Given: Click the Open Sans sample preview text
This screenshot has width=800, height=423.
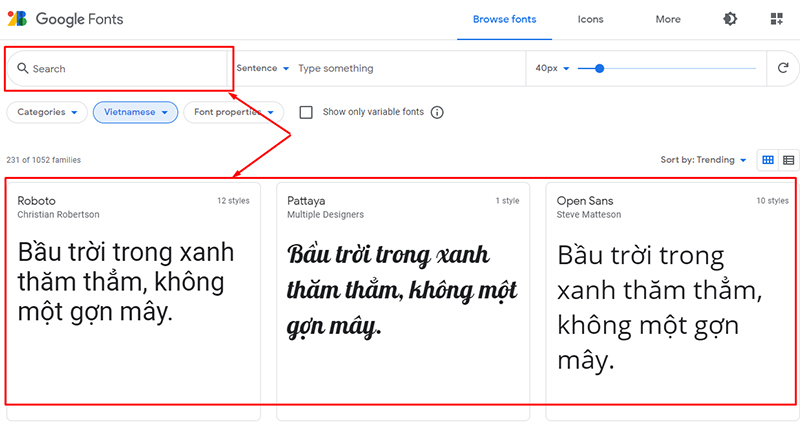Looking at the screenshot, I should 659,308.
